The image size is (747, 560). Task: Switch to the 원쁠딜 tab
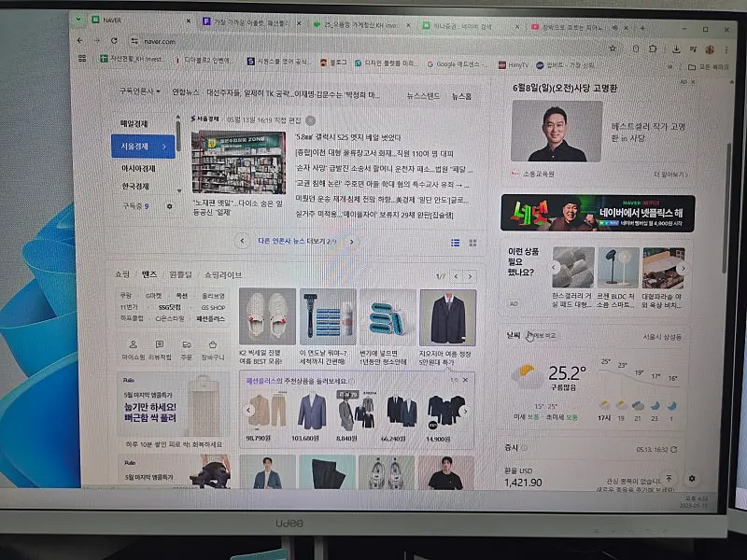pos(180,275)
